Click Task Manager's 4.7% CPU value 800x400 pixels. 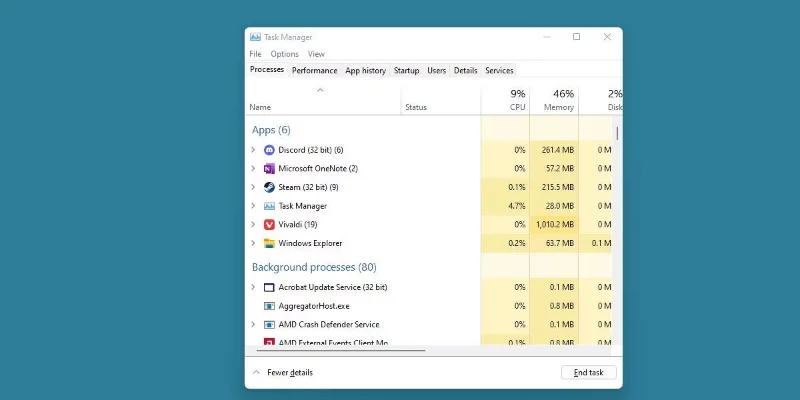point(517,206)
